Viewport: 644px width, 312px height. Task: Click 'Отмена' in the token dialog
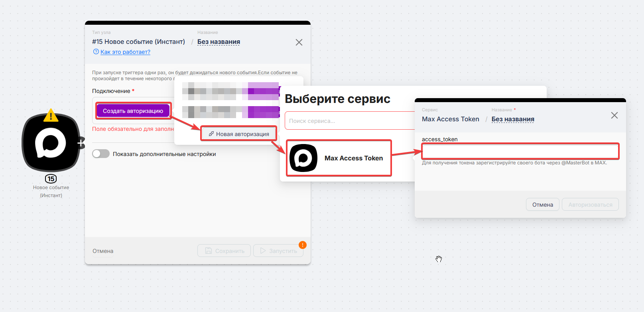click(x=542, y=205)
